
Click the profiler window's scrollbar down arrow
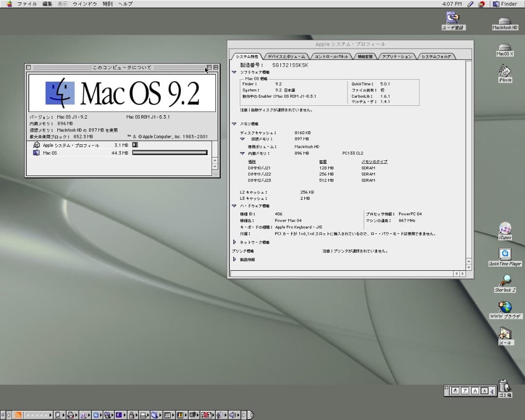(468, 267)
